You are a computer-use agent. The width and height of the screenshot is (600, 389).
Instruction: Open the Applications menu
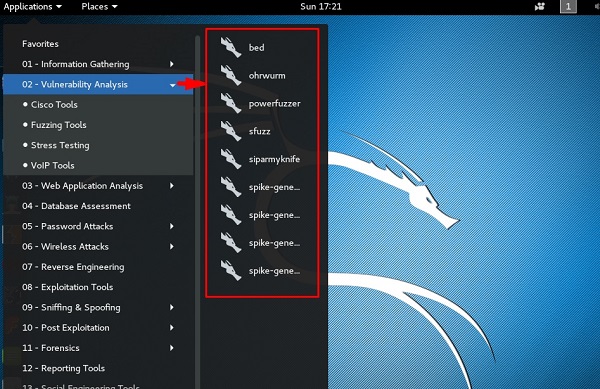[33, 7]
